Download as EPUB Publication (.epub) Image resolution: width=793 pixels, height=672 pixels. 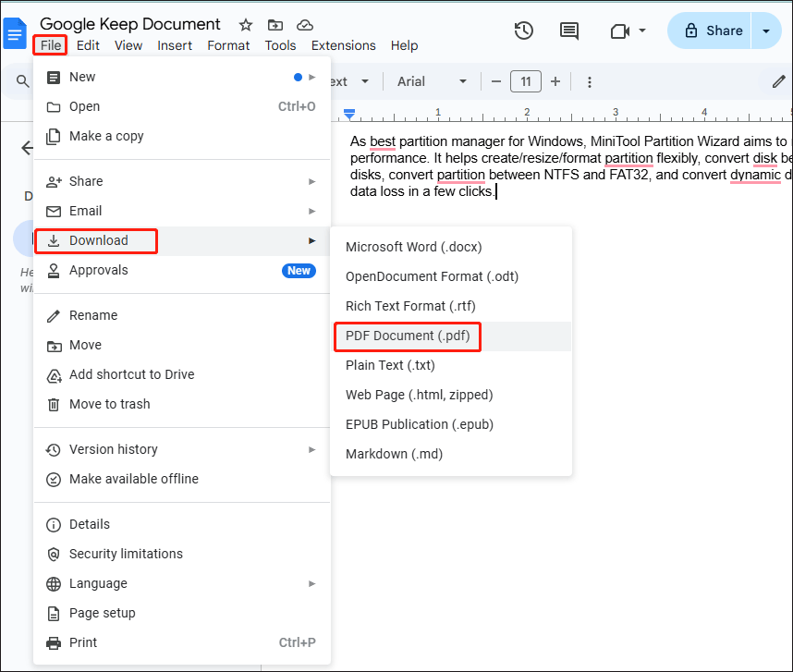(451, 425)
